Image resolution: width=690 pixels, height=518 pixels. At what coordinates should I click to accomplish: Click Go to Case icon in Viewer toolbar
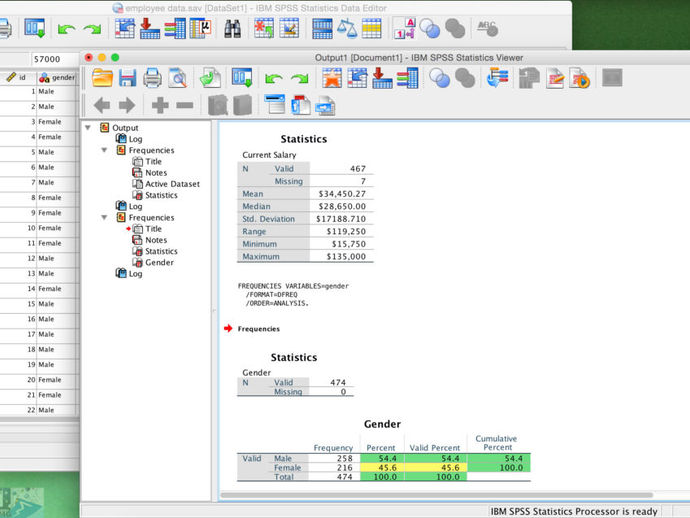pyautogui.click(x=357, y=78)
